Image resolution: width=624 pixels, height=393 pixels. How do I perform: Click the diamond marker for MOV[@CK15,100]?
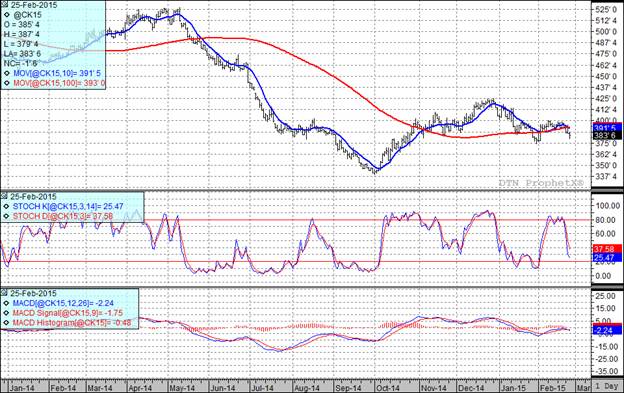click(7, 84)
